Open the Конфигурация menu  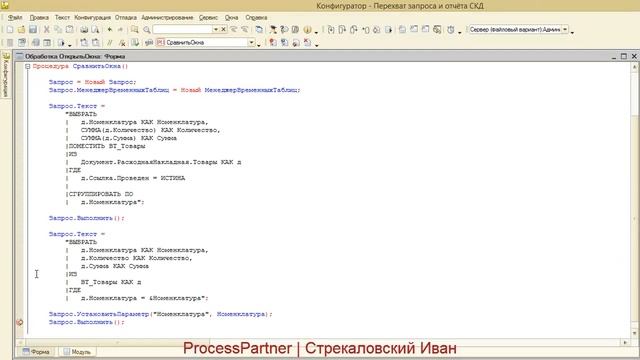point(92,18)
